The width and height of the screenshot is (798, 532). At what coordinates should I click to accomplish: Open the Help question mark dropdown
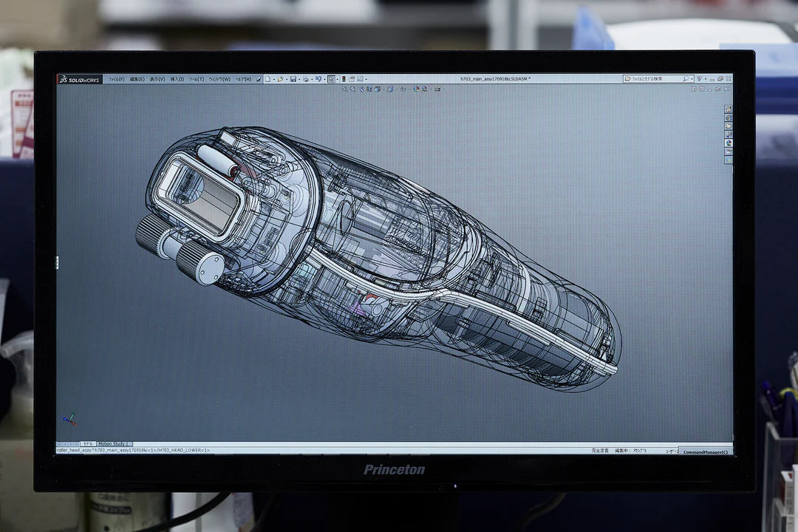click(700, 78)
